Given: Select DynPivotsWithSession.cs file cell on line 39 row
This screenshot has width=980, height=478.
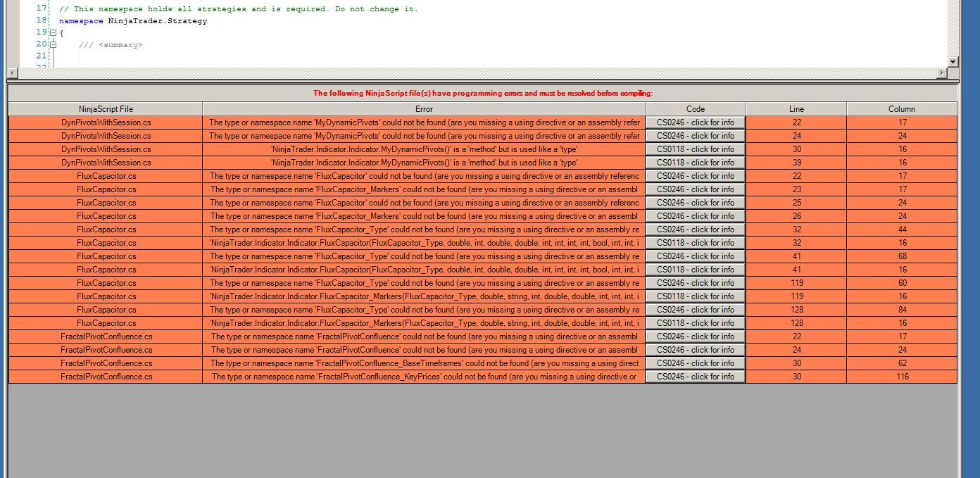Looking at the screenshot, I should click(x=106, y=163).
